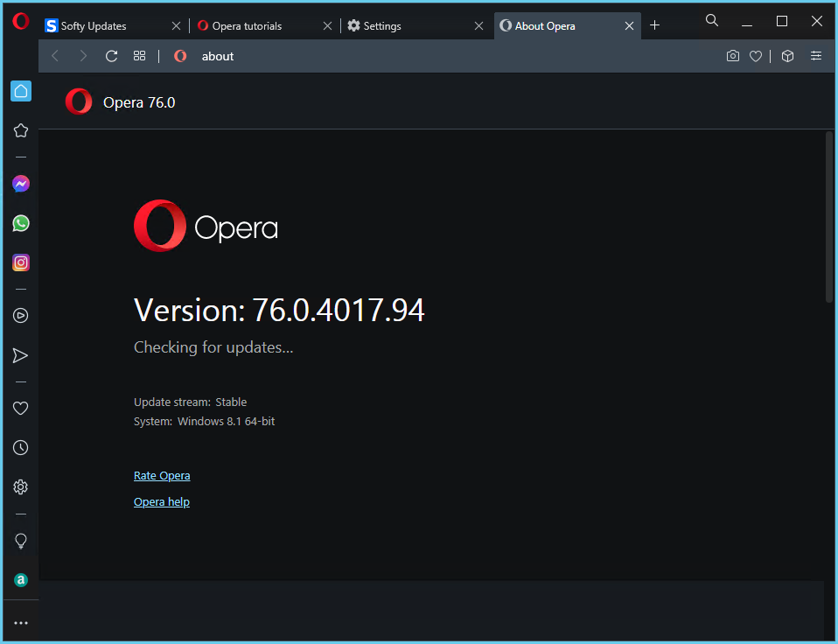838x644 pixels.
Task: Switch to the Settings tab
Action: 416,25
